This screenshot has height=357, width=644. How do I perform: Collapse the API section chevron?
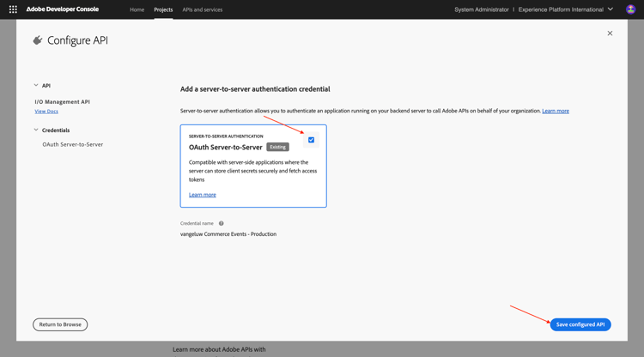[36, 85]
